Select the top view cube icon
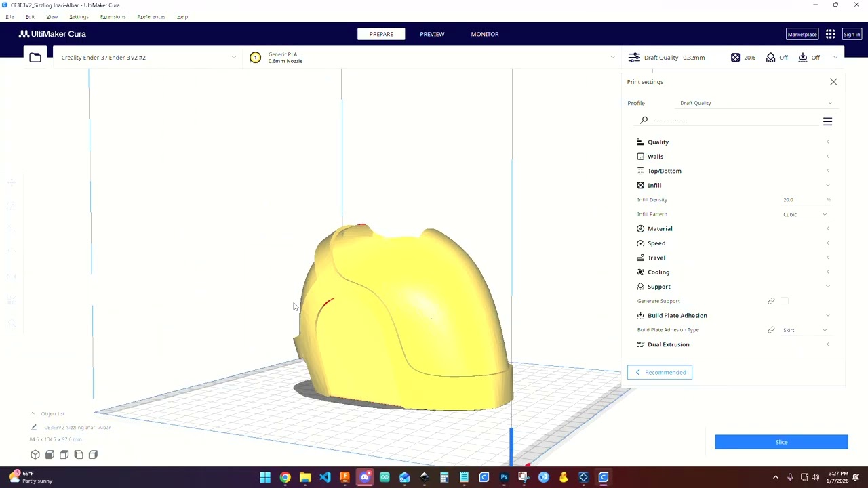 pos(64,455)
